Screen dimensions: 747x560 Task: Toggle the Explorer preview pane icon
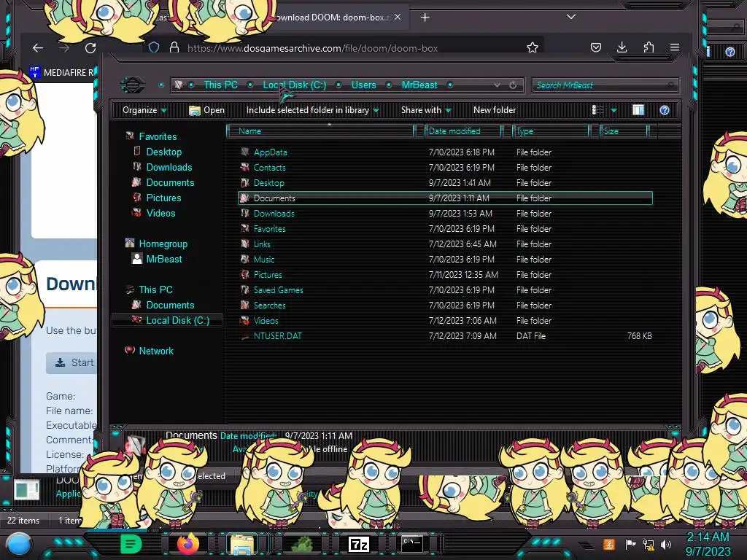click(x=638, y=110)
